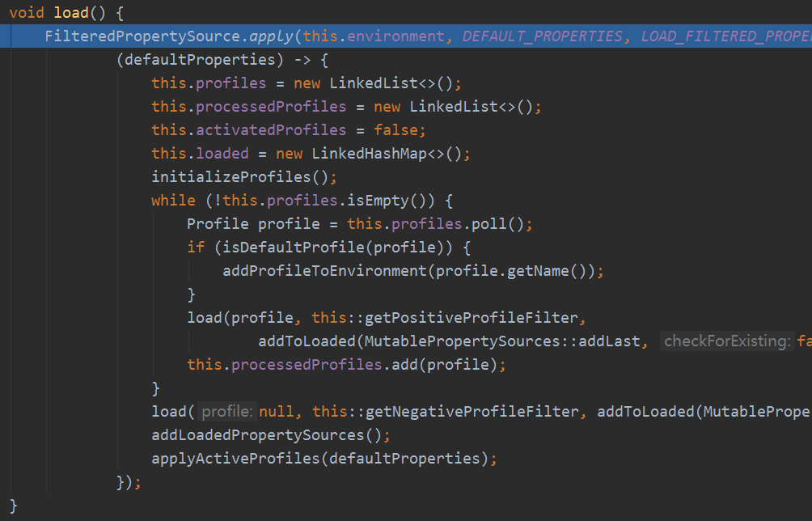Click the while keyword of the loop

coord(174,201)
